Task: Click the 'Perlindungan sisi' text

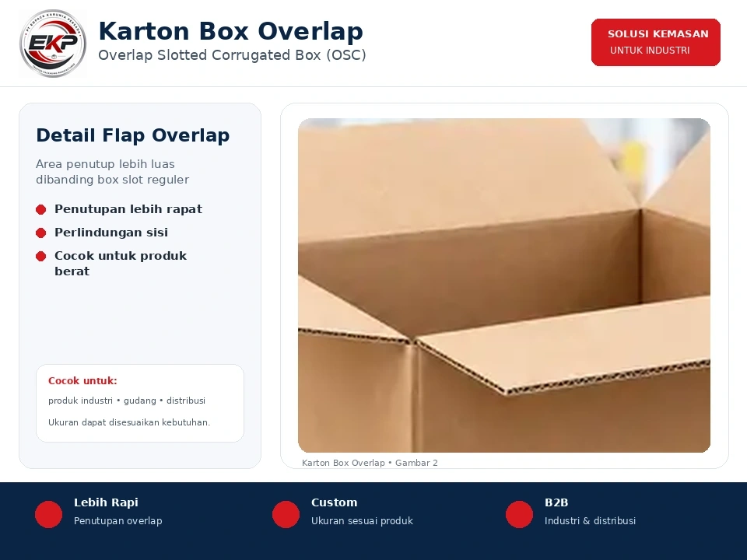Action: tap(111, 233)
